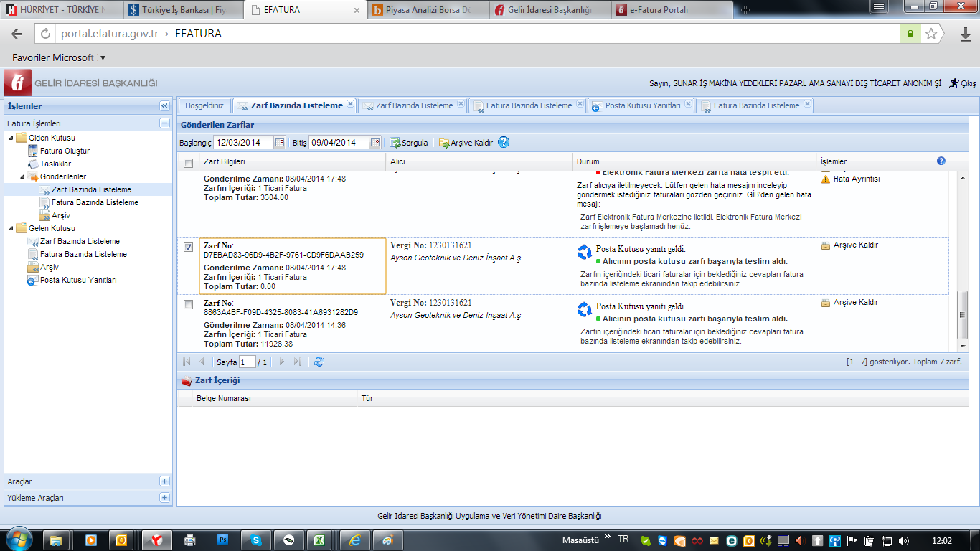
Task: Collapse the İşlemler side panel with the double arrow
Action: [x=164, y=106]
